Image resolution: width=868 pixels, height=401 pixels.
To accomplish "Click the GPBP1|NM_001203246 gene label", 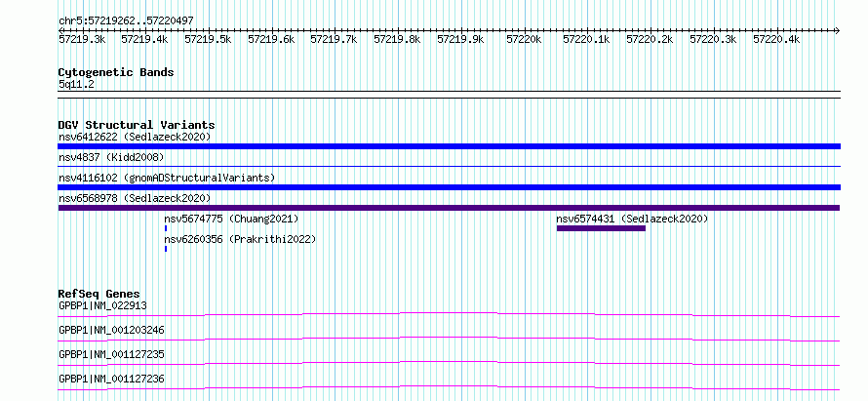I will pos(111,330).
